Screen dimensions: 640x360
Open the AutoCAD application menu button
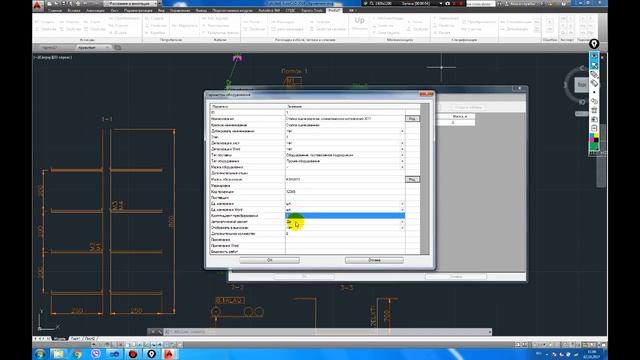click(38, 5)
